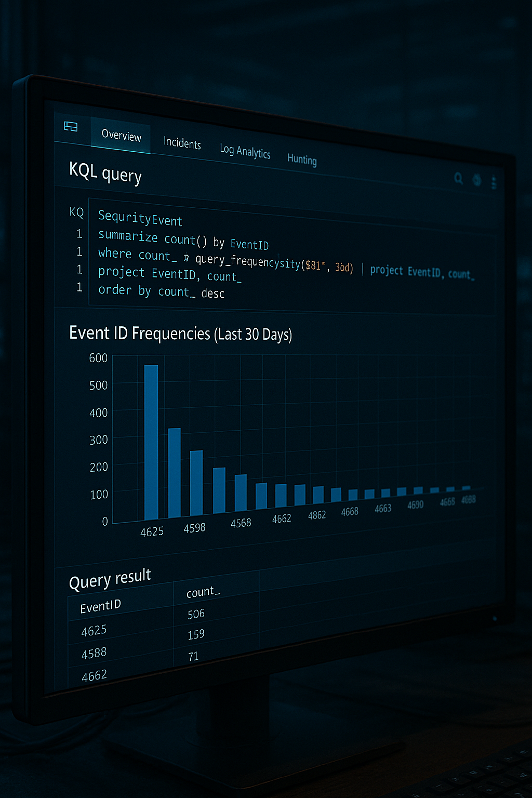The height and width of the screenshot is (798, 532).
Task: Sort by the EventID column header
Action: tap(100, 606)
